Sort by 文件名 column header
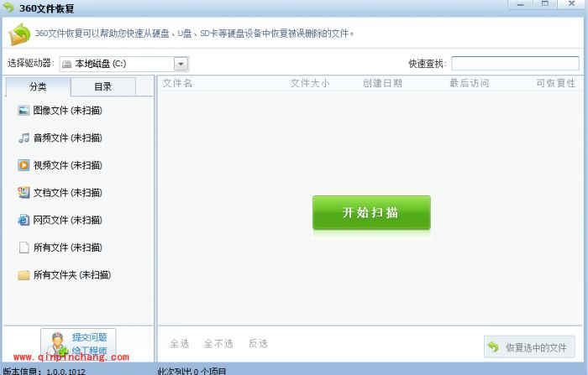This screenshot has width=588, height=375. pos(178,83)
